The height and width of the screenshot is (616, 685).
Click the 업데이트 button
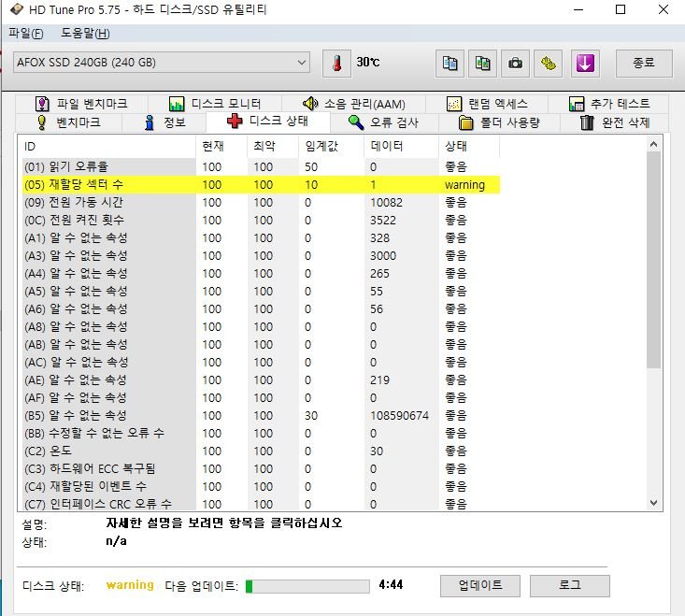(479, 585)
